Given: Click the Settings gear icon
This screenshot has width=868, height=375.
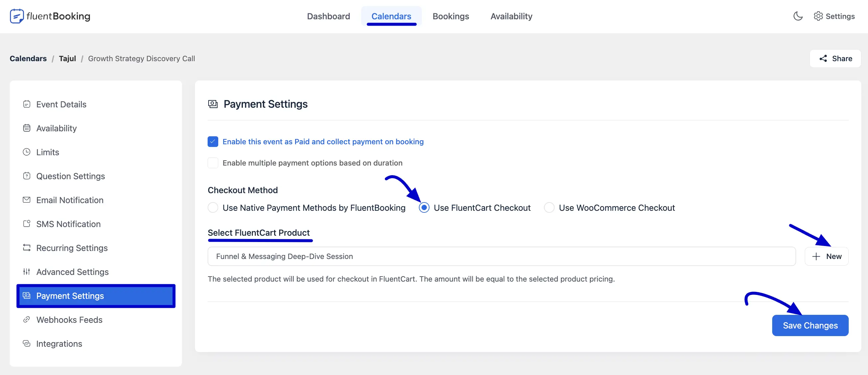Looking at the screenshot, I should 818,16.
